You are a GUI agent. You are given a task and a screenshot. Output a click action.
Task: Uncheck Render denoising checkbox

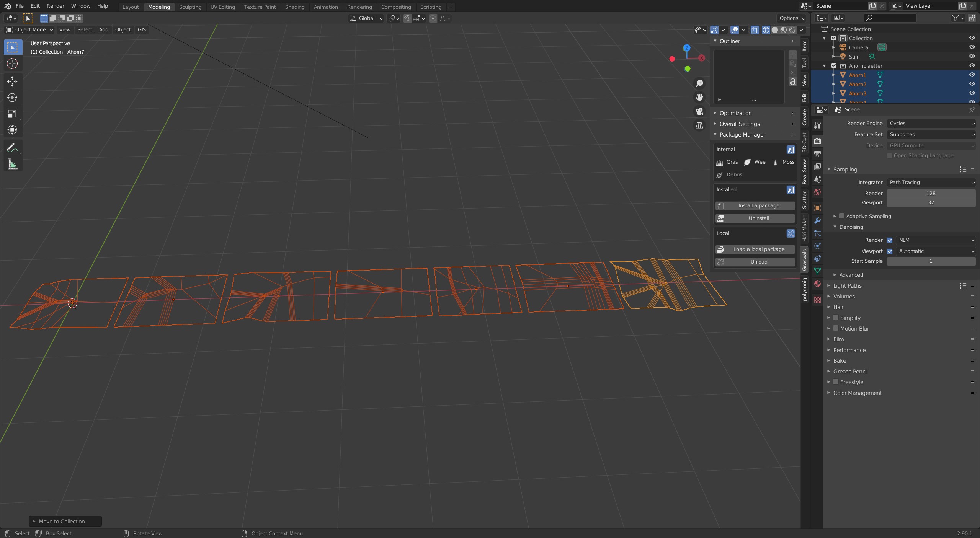[890, 240]
